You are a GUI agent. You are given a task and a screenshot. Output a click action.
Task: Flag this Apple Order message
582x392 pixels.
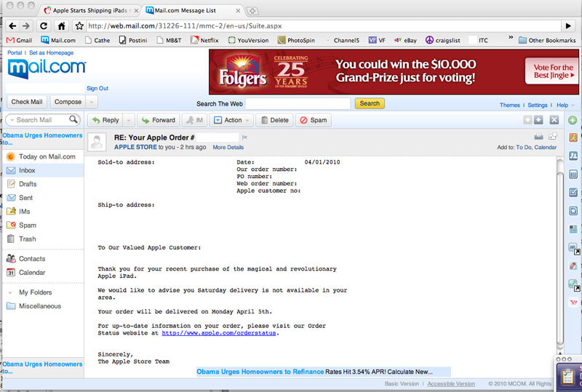tap(244, 137)
